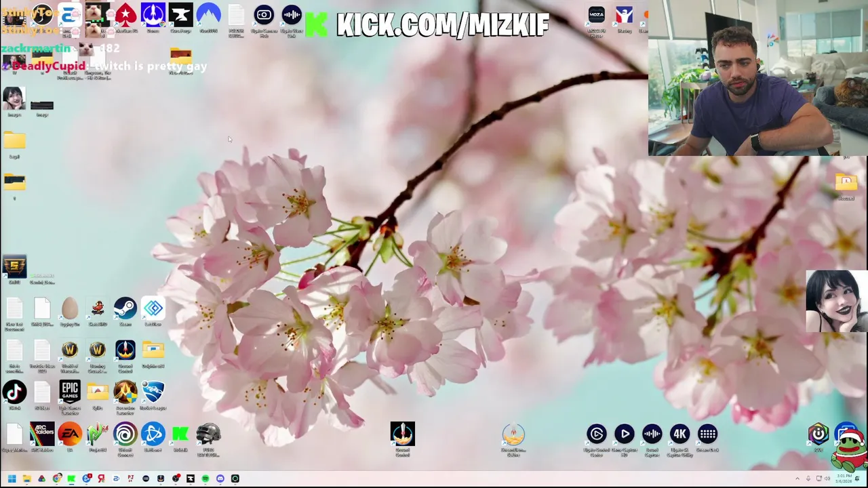Select the egg-shaped desktop shortcut

point(70,308)
